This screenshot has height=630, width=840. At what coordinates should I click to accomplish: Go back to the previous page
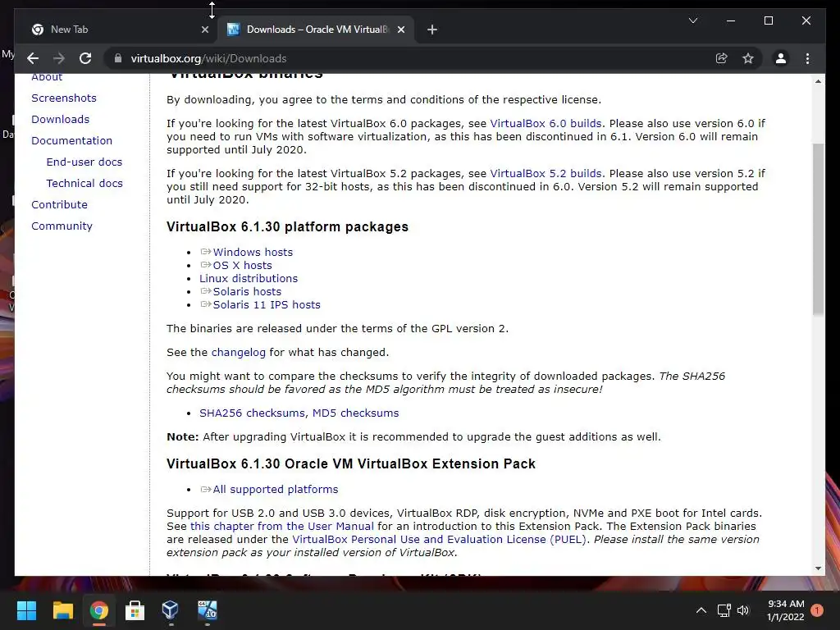click(33, 58)
